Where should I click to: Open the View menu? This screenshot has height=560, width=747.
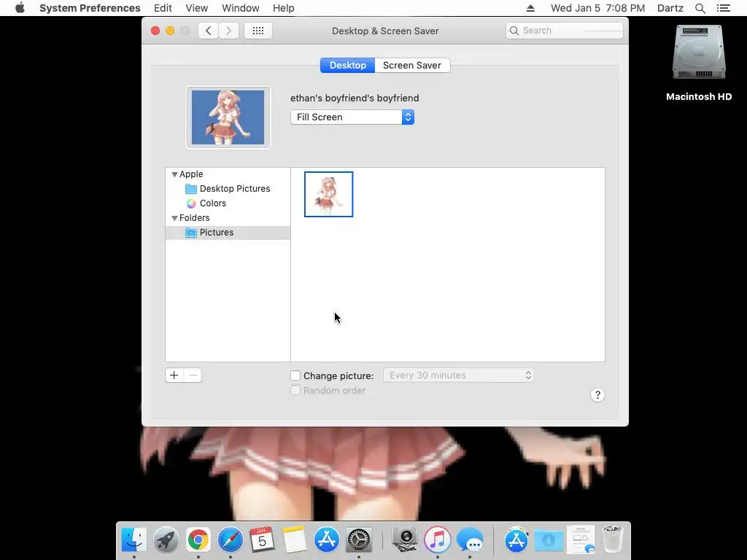(x=196, y=8)
